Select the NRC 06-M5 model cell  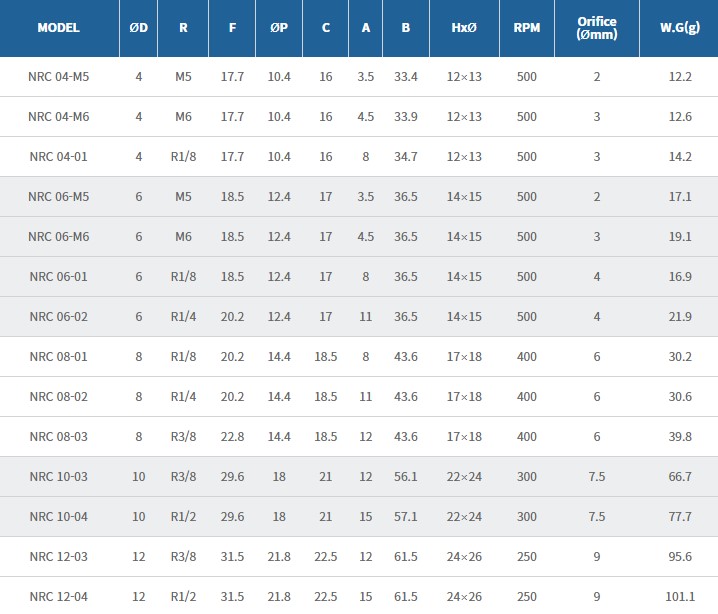[59, 197]
